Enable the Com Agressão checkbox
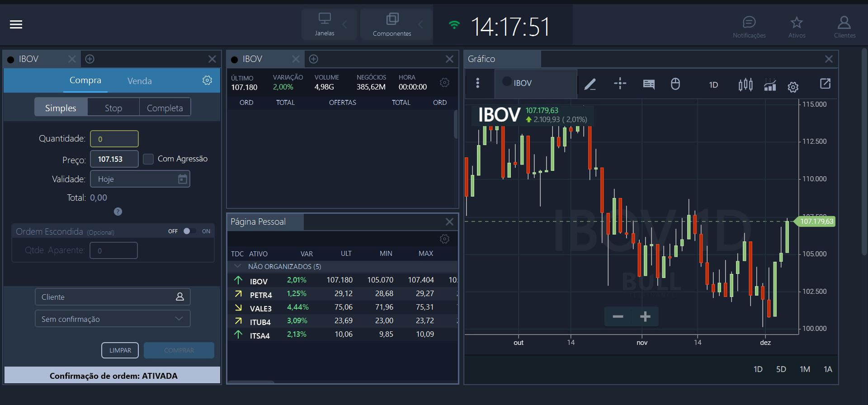 [x=148, y=159]
